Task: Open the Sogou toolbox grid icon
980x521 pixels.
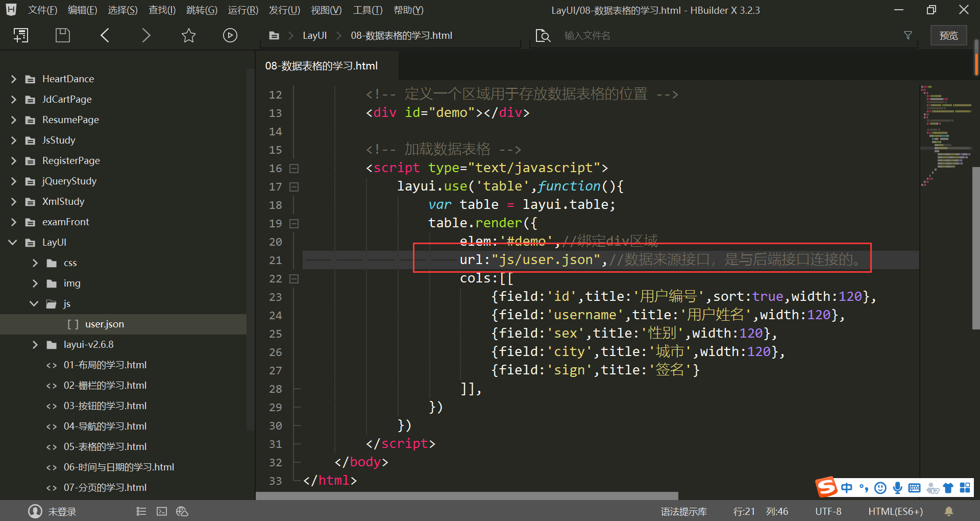Action: coord(965,488)
